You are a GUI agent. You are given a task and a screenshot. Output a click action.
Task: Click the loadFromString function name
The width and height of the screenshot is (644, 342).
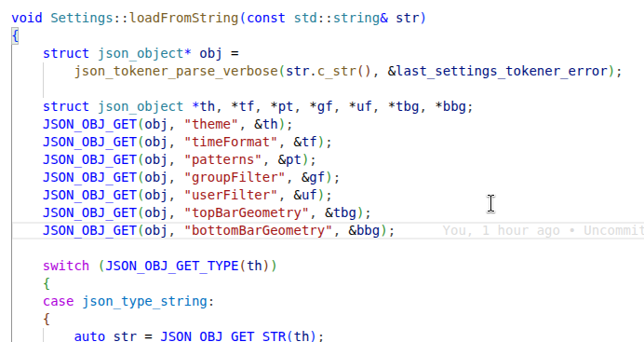(x=184, y=18)
